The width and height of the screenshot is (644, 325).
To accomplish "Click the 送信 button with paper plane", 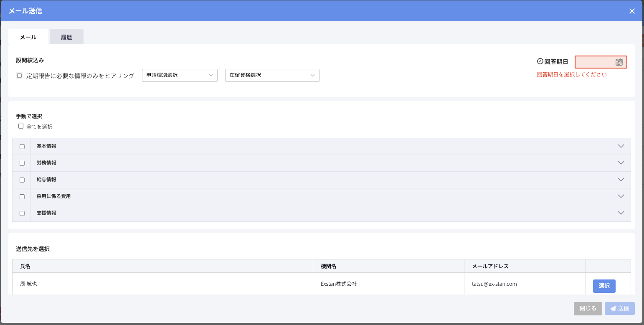I will click(x=619, y=308).
